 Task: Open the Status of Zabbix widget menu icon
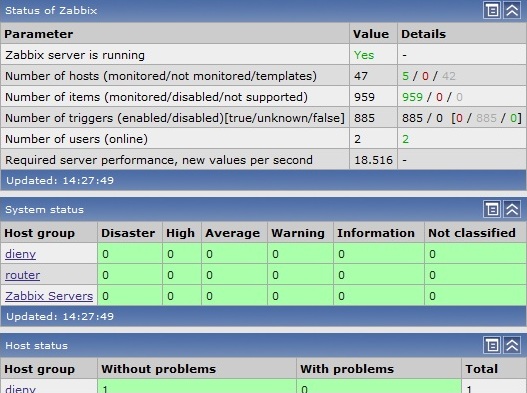point(492,10)
